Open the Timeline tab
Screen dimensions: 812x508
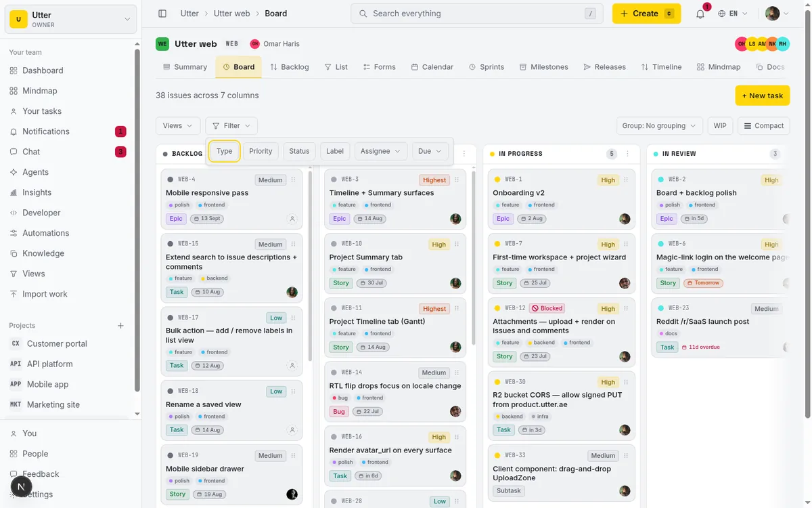point(661,67)
